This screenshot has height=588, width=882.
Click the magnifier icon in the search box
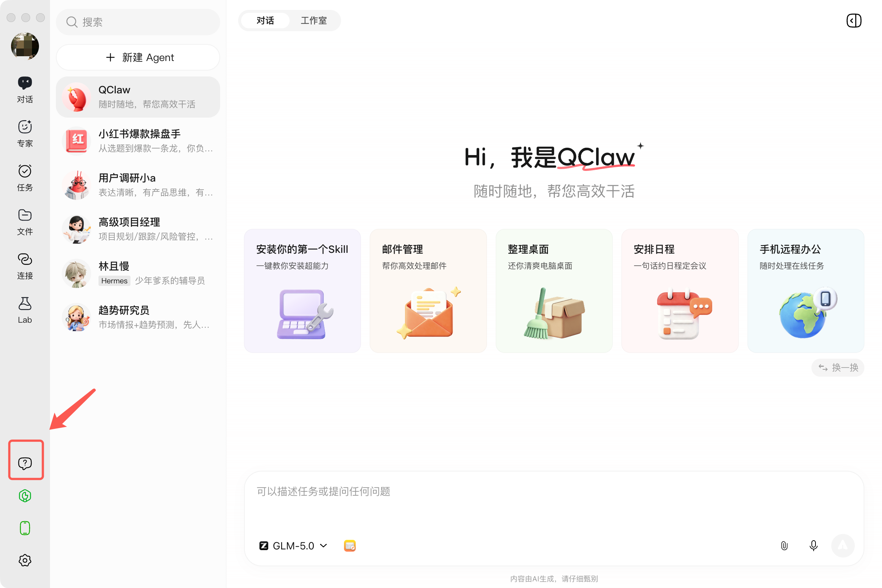(x=72, y=22)
